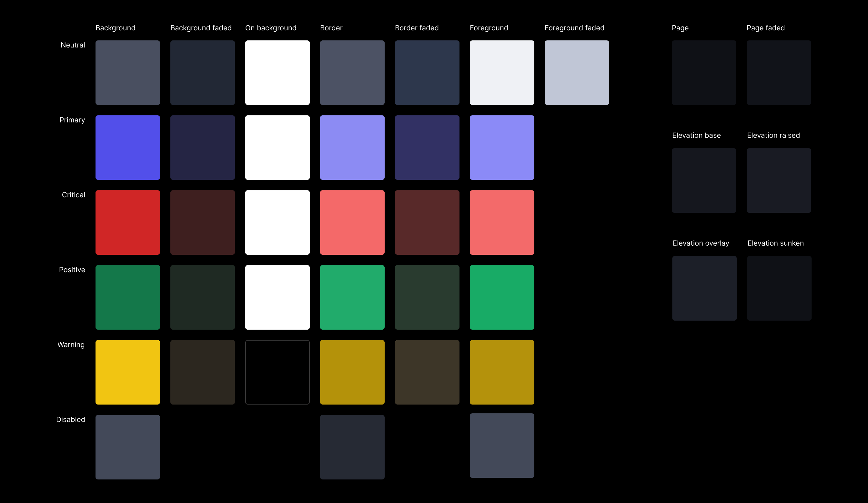
Task: Select the Warning Foreground swatch
Action: (502, 372)
